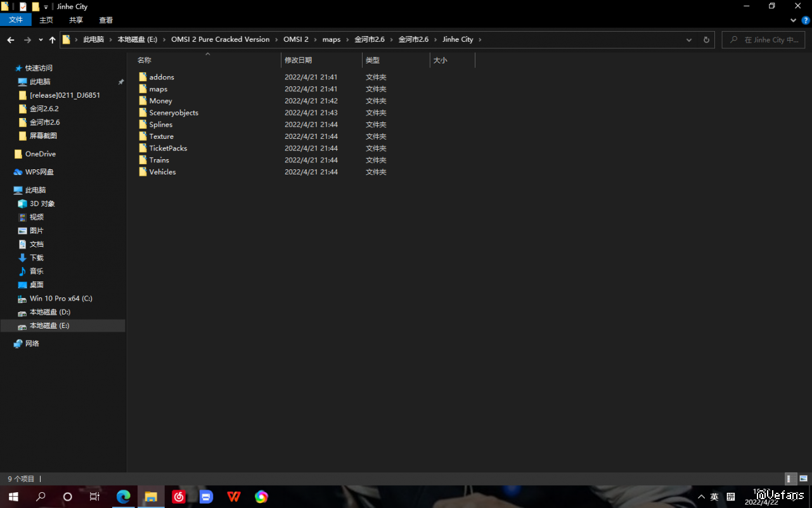Viewport: 812px width, 508px height.
Task: Click the 本地磁盘 (E:) breadcrumb in address bar
Action: pos(138,39)
